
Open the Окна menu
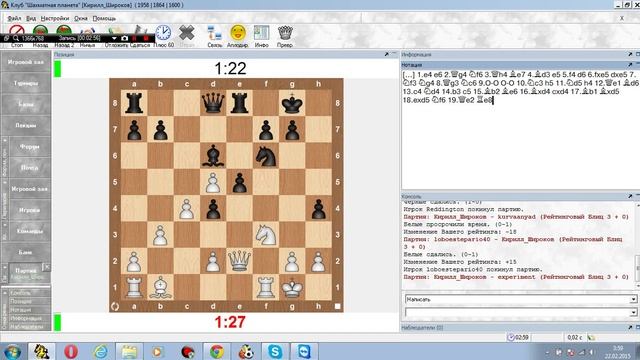(81, 18)
